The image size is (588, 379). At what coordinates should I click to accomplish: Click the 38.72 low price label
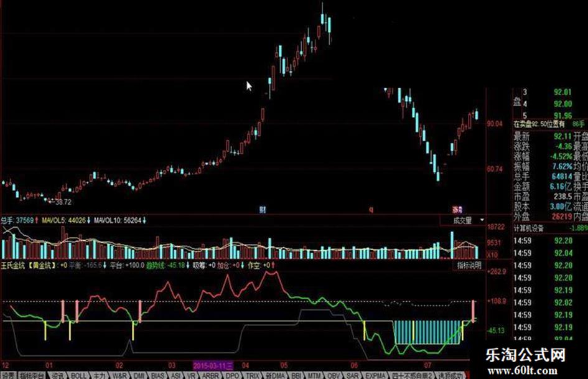[x=63, y=202]
